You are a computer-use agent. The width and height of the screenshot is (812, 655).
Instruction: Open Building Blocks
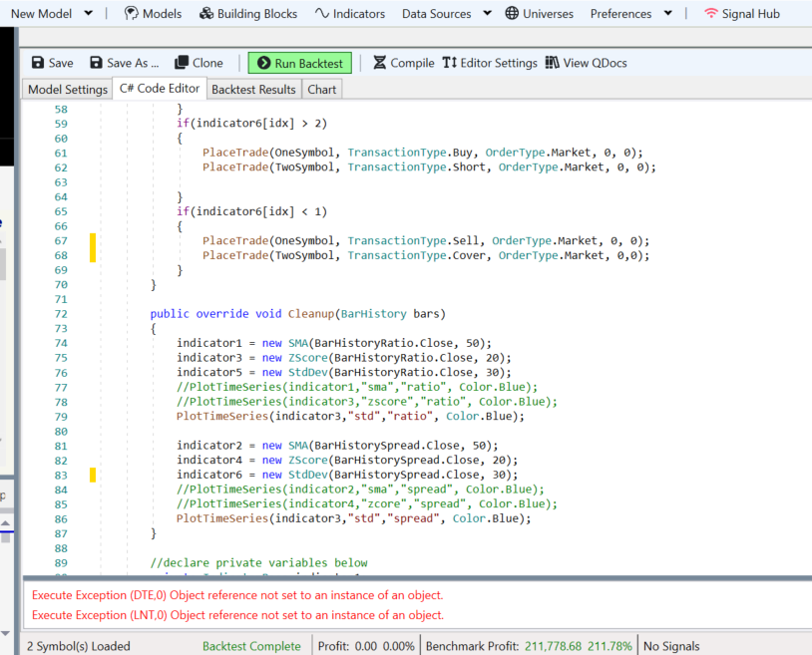click(x=248, y=14)
